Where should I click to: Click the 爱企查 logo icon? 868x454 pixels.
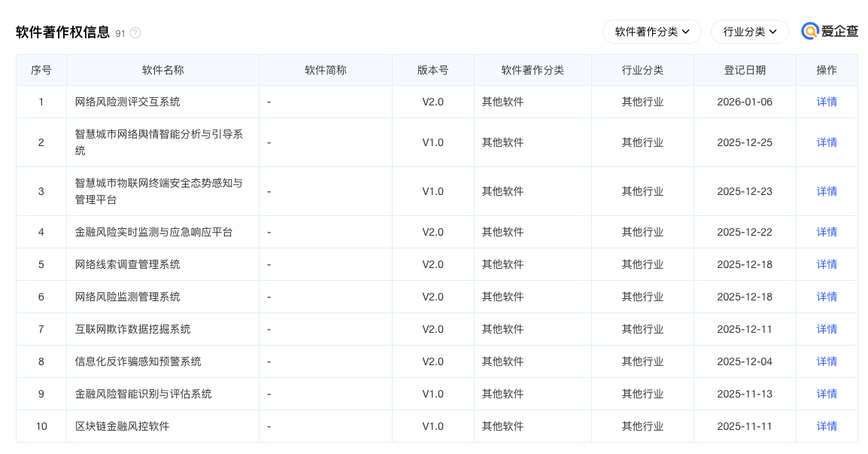[810, 32]
